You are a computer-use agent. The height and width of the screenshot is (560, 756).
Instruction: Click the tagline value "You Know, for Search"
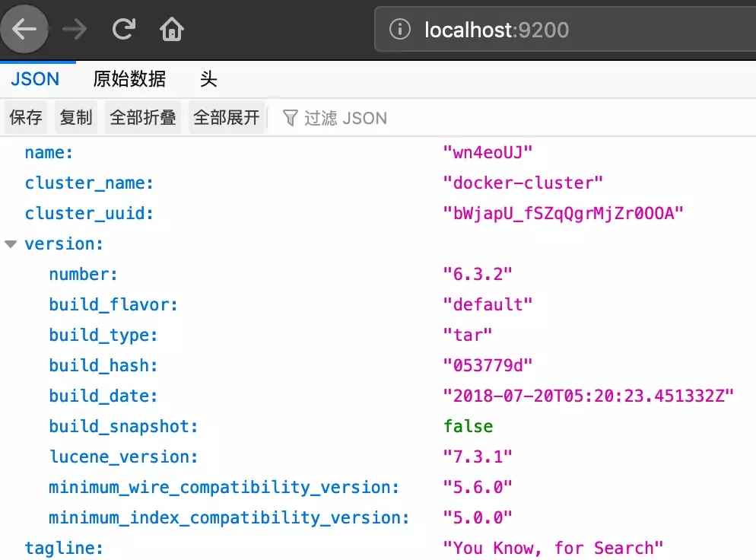[553, 548]
